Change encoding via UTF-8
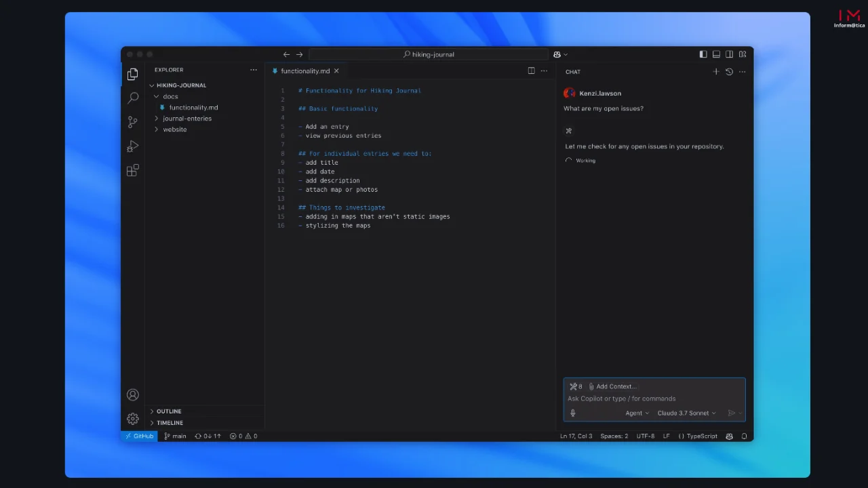This screenshot has width=868, height=488. [645, 436]
